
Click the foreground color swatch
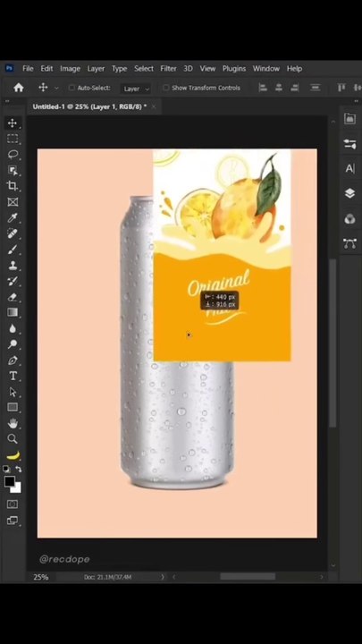[x=10, y=481]
